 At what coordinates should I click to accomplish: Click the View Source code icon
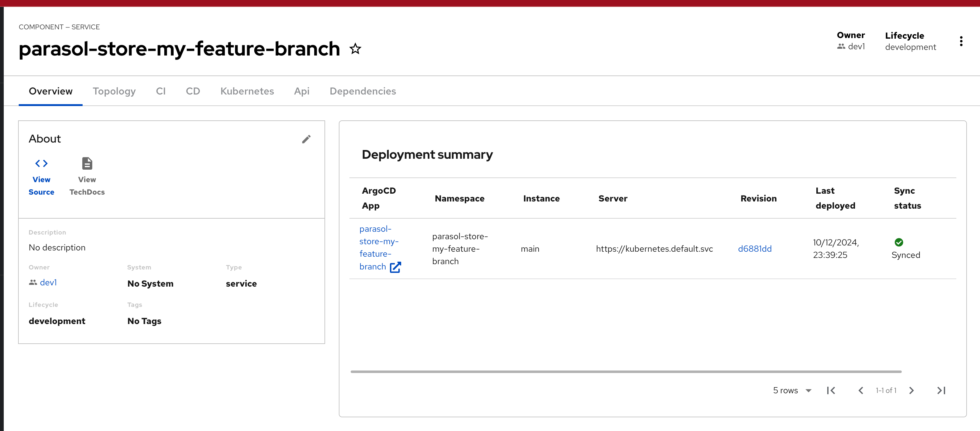tap(41, 163)
